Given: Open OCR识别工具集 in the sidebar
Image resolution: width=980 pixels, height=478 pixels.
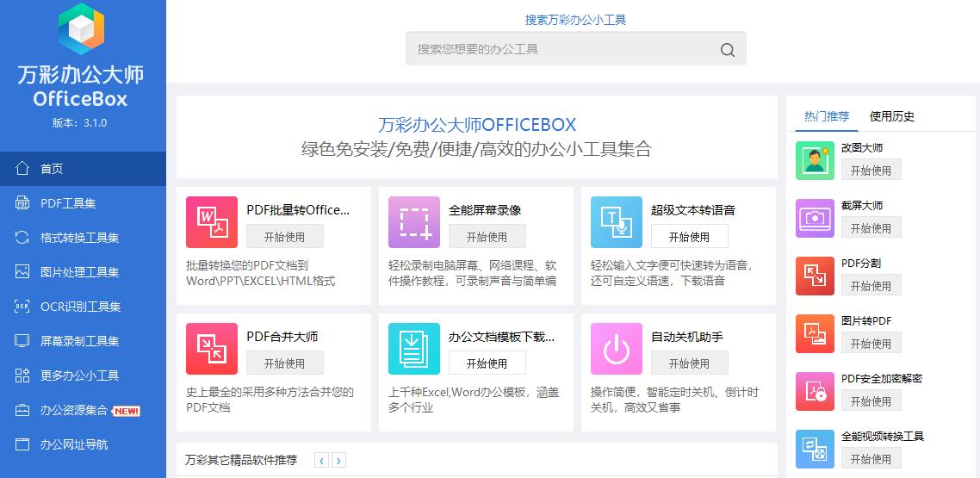Looking at the screenshot, I should coord(84,306).
